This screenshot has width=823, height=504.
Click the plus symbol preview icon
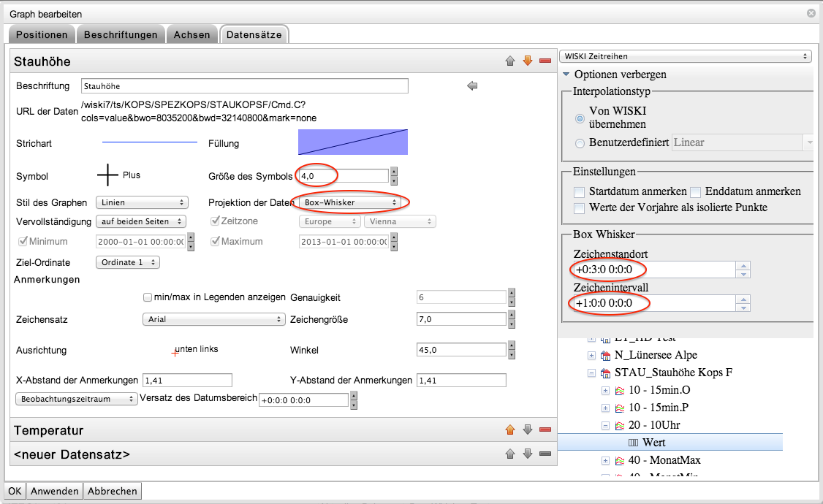click(x=108, y=175)
